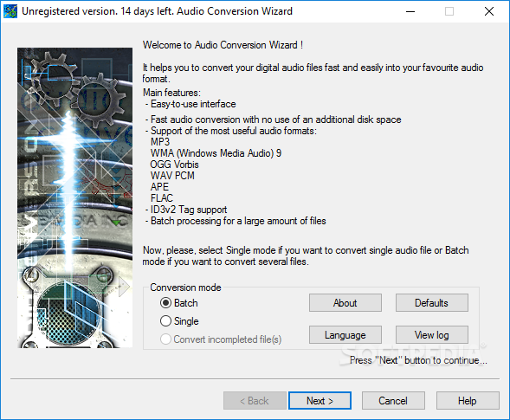Click the 'Main features:' label
Image resolution: width=510 pixels, height=420 pixels.
tap(171, 93)
